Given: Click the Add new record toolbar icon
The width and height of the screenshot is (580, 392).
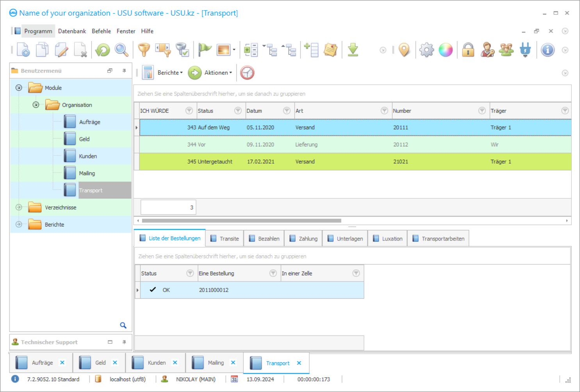Looking at the screenshot, I should 23,50.
